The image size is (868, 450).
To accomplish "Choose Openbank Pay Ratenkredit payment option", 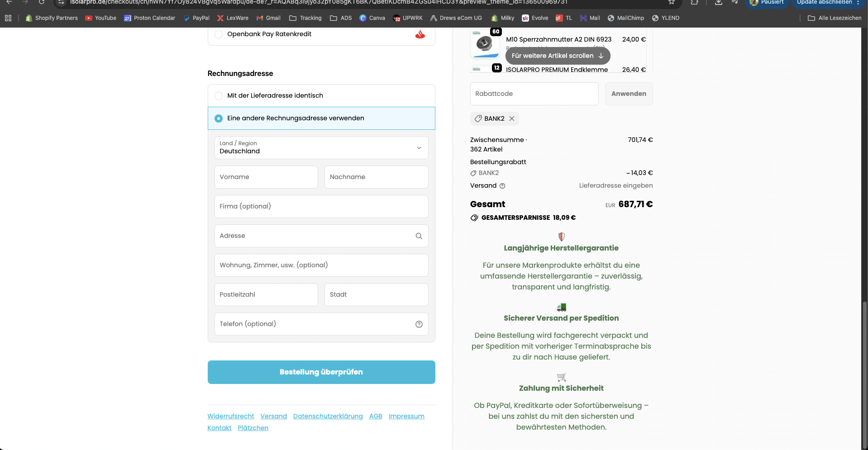I will point(219,34).
